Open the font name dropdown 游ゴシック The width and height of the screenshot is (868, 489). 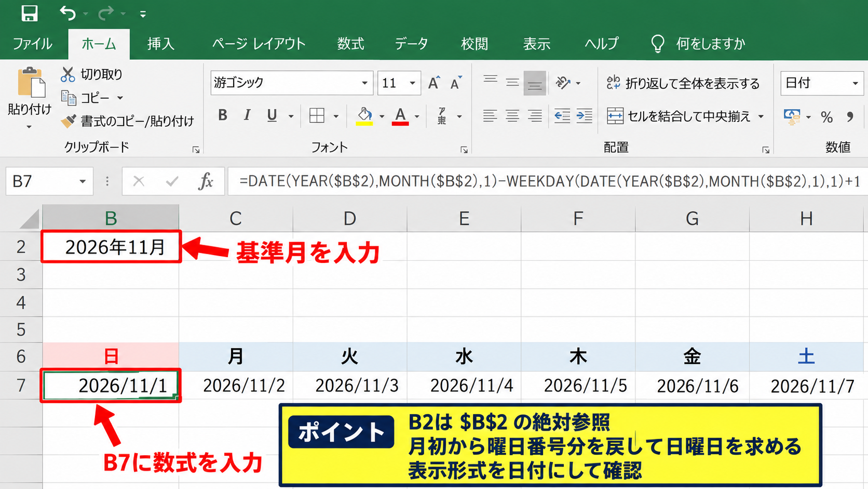tap(364, 83)
